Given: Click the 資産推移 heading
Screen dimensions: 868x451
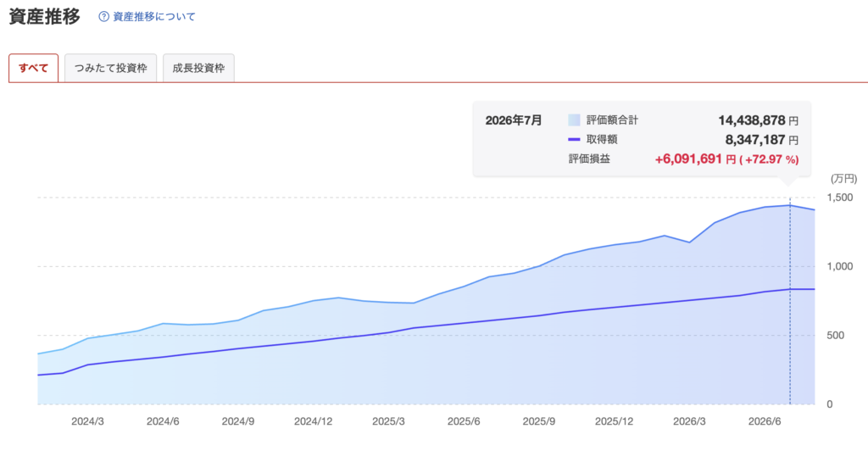Looking at the screenshot, I should pyautogui.click(x=45, y=17).
